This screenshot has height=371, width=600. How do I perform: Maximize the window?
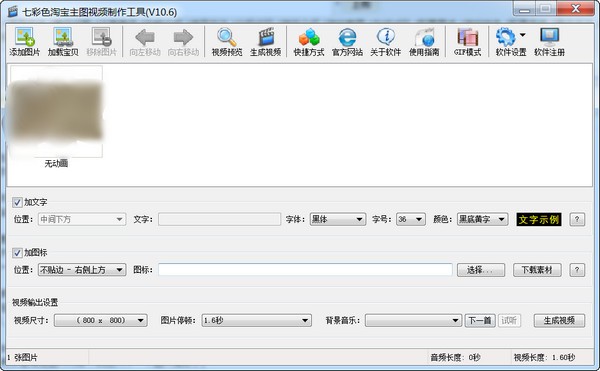coord(546,8)
